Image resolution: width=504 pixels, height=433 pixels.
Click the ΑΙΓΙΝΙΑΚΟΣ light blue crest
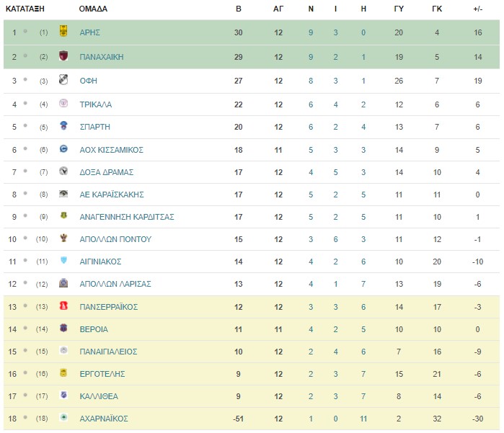[63, 260]
